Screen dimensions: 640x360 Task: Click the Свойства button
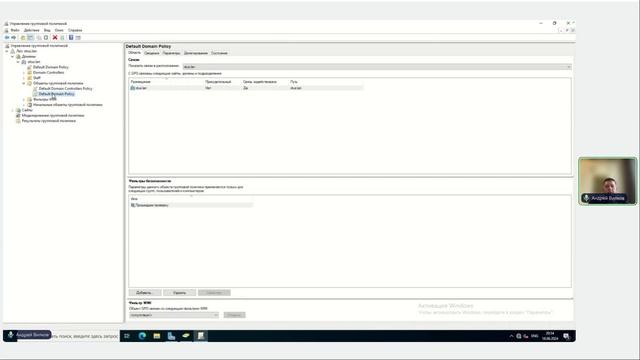214,293
